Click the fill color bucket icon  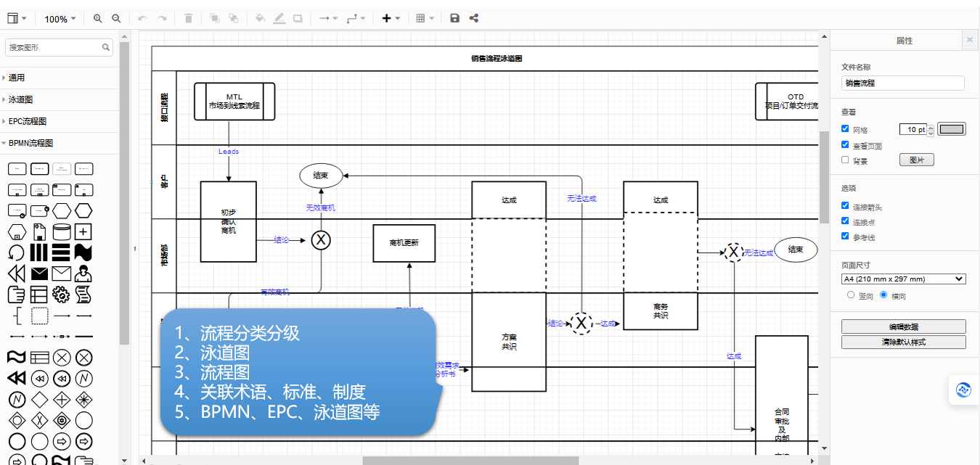pos(261,19)
